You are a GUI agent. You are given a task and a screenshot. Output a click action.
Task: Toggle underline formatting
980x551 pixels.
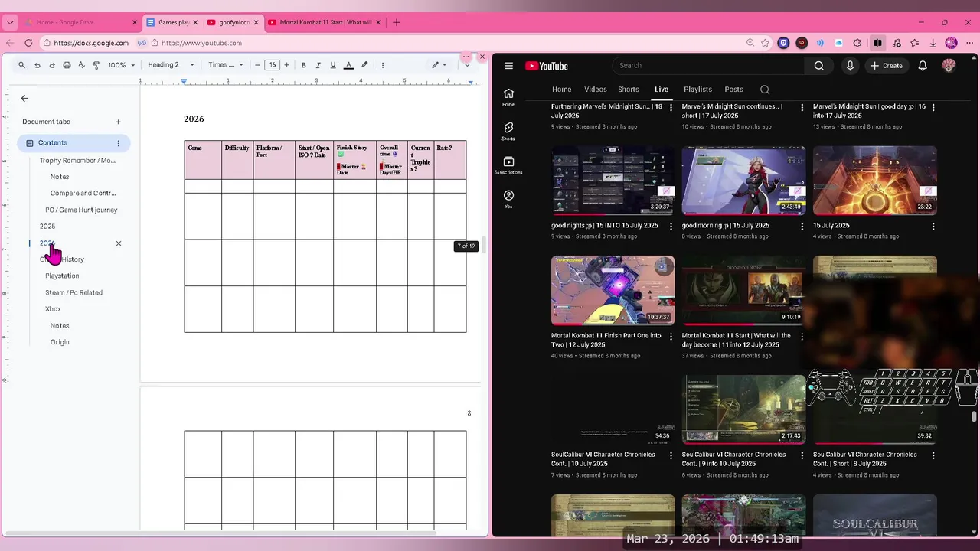click(333, 65)
